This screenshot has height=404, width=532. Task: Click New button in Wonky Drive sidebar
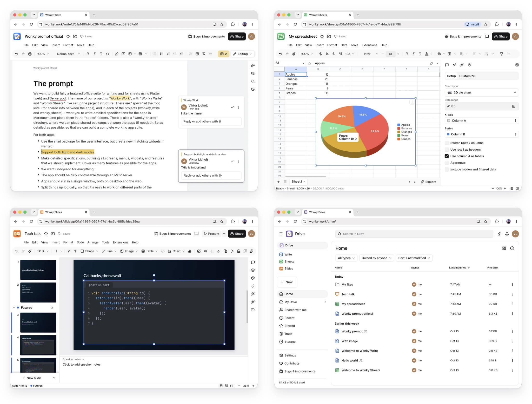click(287, 282)
